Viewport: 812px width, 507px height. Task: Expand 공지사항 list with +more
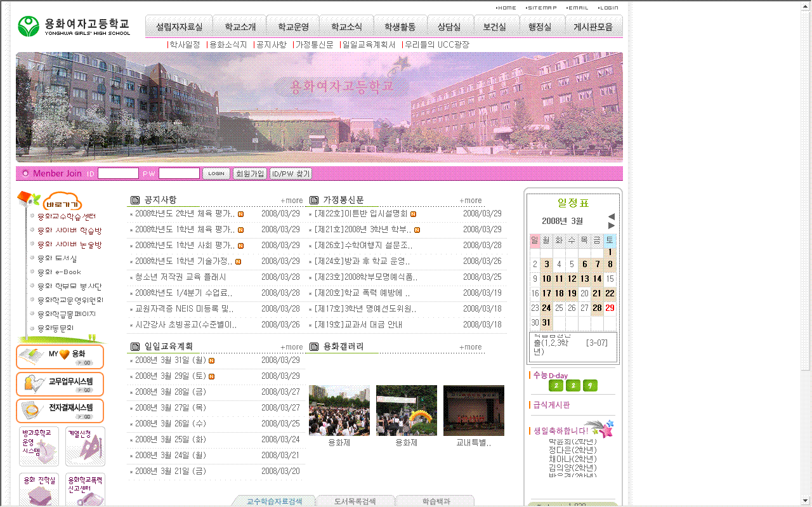292,201
